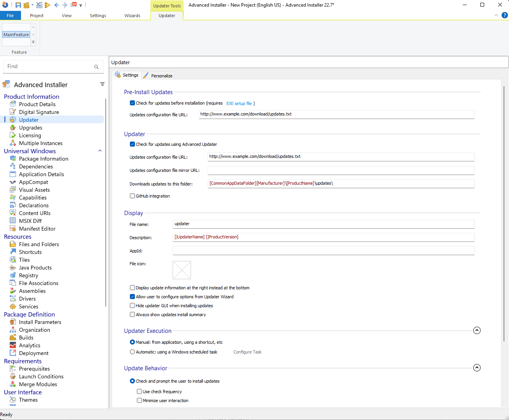Viewport: 509px width, 420px height.
Task: Open the Files and Folders resources page
Action: click(38, 244)
